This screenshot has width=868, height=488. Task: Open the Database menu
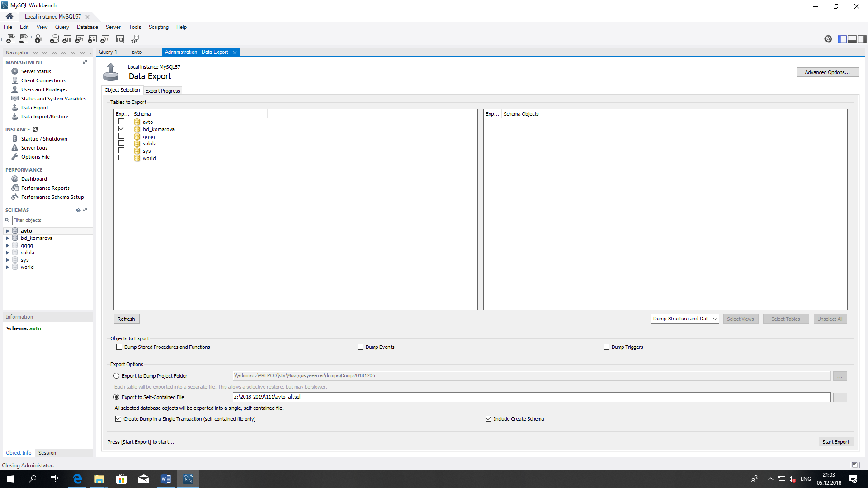point(87,27)
